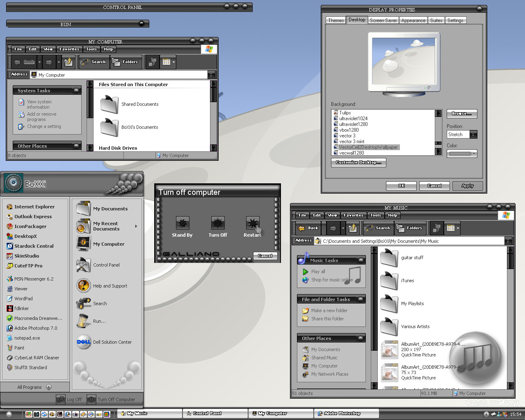Viewport: 525px width, 420px height.
Task: Click the Log Off button
Action: tap(69, 399)
